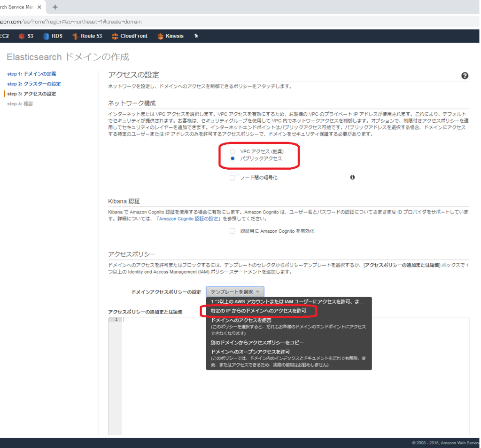Choose AWS アカウントまたは IAM ユーザー template option
The width and height of the screenshot is (481, 448).
coord(287,301)
